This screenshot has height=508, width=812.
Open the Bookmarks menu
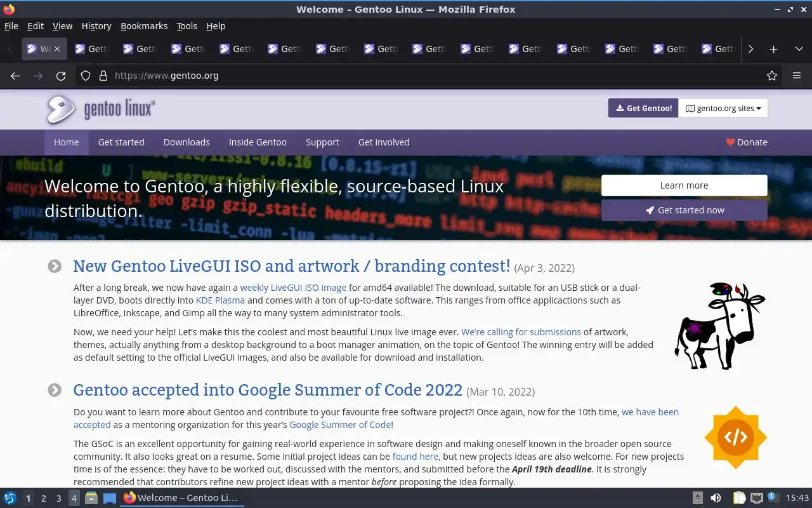(x=144, y=26)
